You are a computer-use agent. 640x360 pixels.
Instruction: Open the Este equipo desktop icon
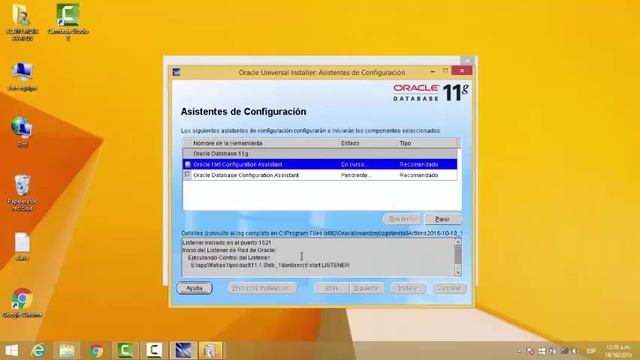coord(22,77)
